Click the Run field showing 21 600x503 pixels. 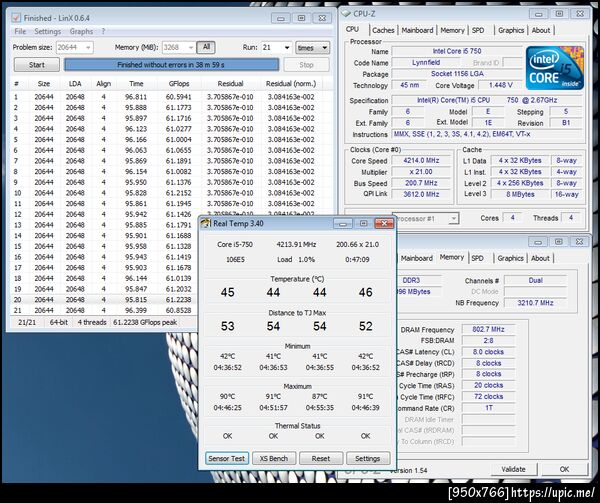pyautogui.click(x=277, y=48)
